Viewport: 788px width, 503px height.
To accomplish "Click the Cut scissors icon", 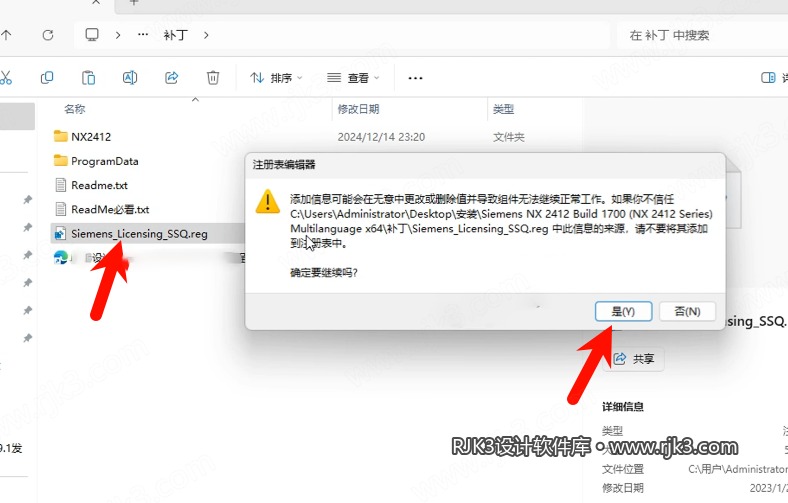I will click(x=6, y=77).
